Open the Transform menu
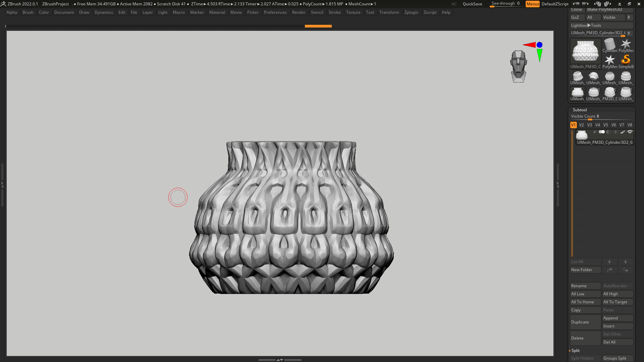This screenshot has width=644, height=362. pos(389,12)
